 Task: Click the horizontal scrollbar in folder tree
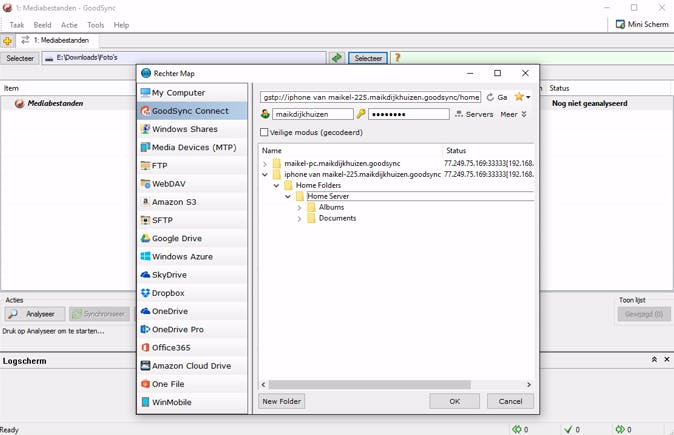click(x=370, y=384)
